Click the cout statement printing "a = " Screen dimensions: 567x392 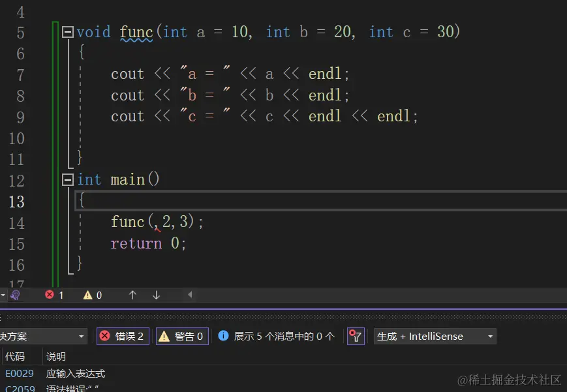coord(230,74)
